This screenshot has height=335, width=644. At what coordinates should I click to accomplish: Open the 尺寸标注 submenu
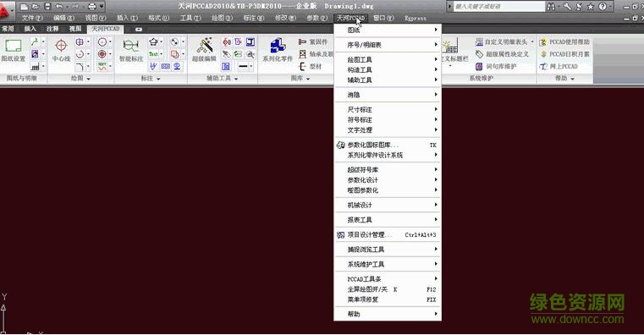tap(388, 110)
